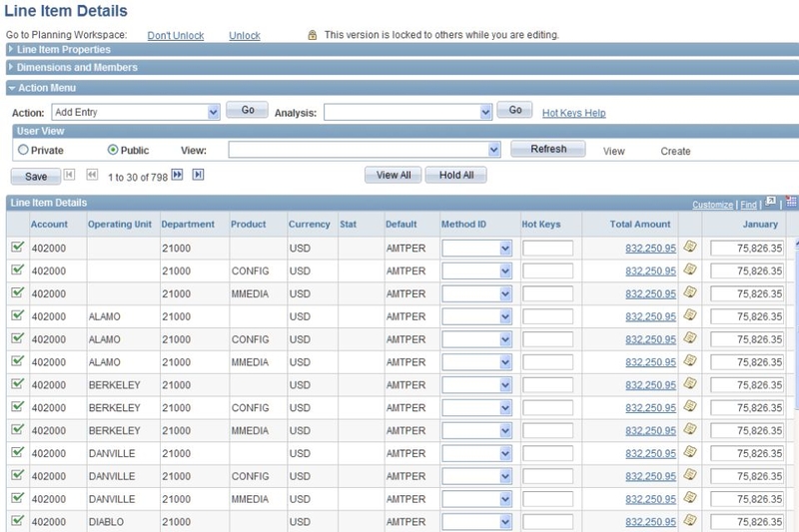799x532 pixels.
Task: Open Total Amount link for DANVILLE MMEDIA row
Action: [x=651, y=499]
